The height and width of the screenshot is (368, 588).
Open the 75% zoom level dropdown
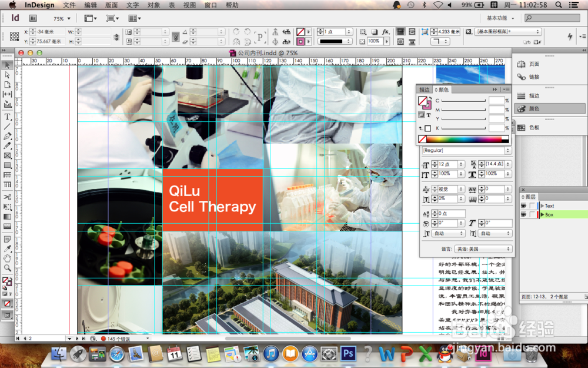pos(69,18)
